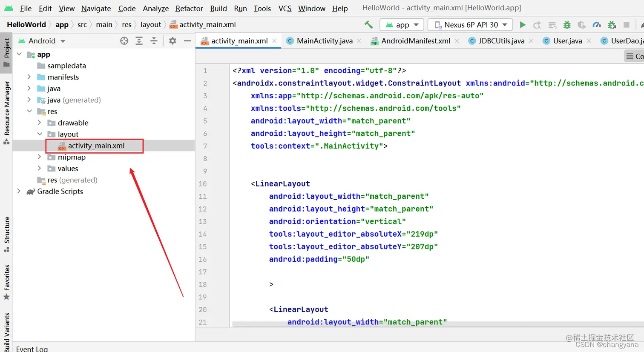This screenshot has height=352, width=644.
Task: Collapse the res folder
Action: (x=29, y=112)
